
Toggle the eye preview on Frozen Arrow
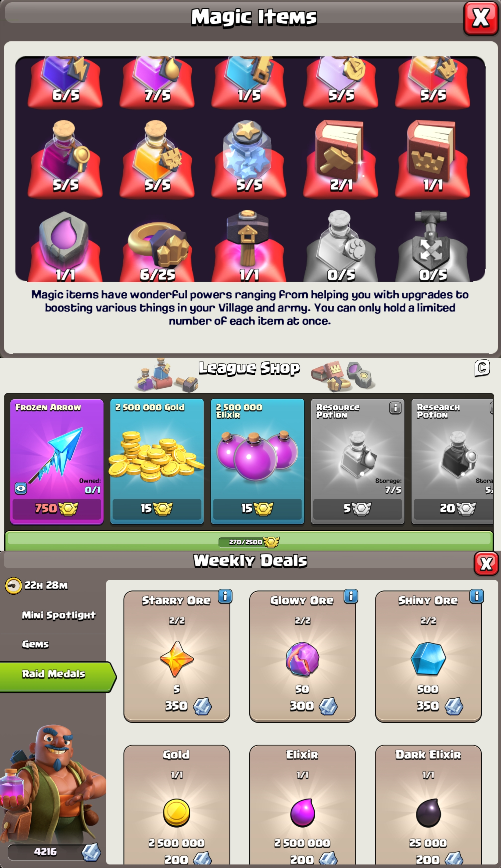[x=21, y=488]
